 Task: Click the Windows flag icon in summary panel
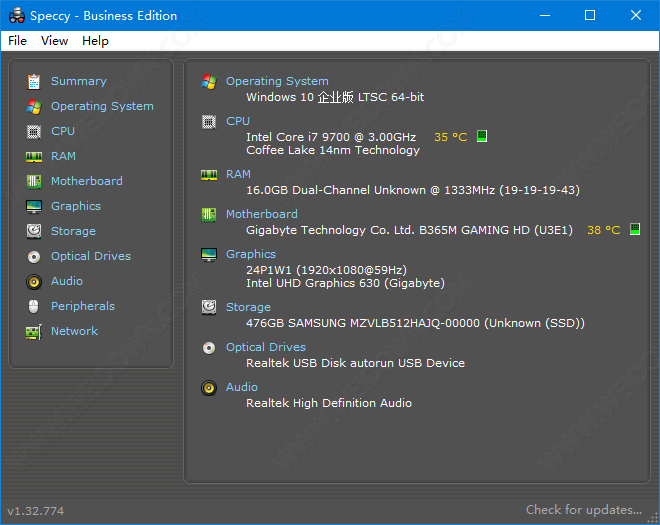(209, 82)
